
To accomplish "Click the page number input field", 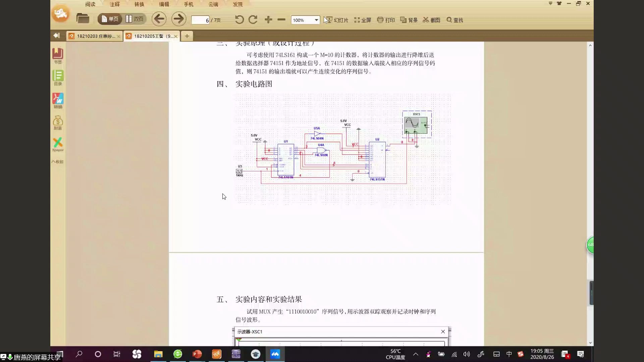I will coord(200,20).
